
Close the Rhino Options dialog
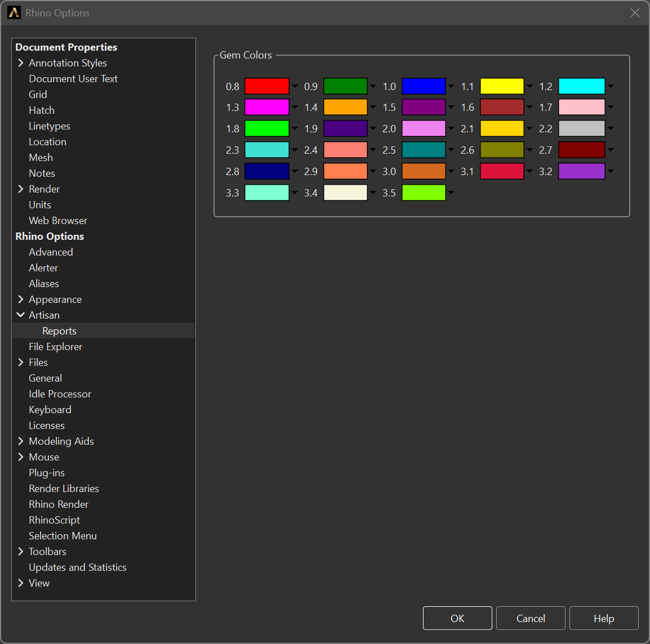(635, 13)
